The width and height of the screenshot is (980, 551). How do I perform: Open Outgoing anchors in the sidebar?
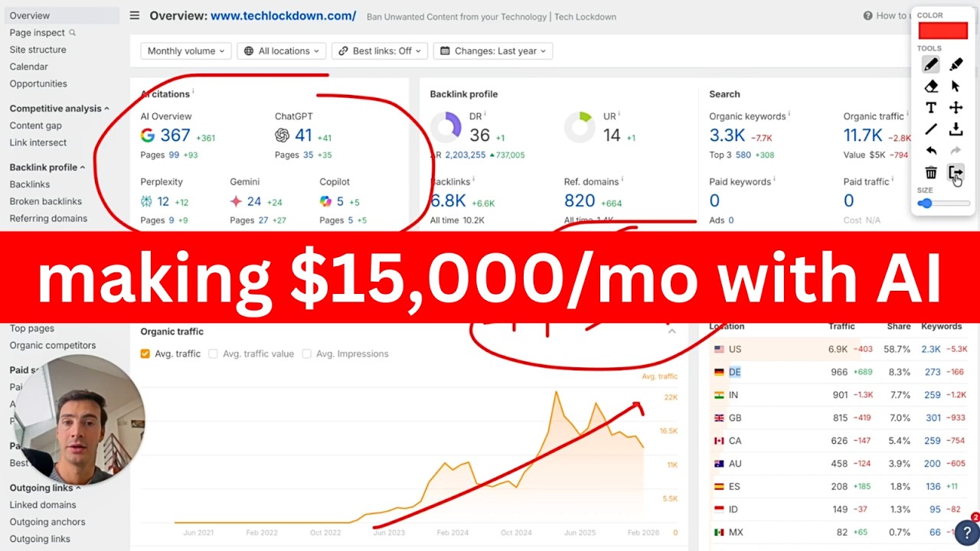click(x=47, y=523)
